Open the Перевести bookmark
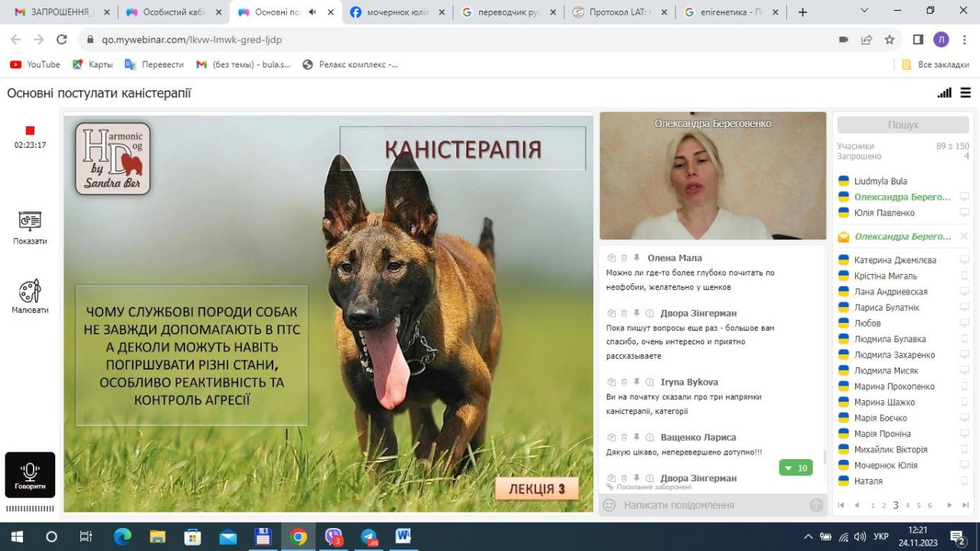Viewport: 980px width, 551px height. (155, 64)
